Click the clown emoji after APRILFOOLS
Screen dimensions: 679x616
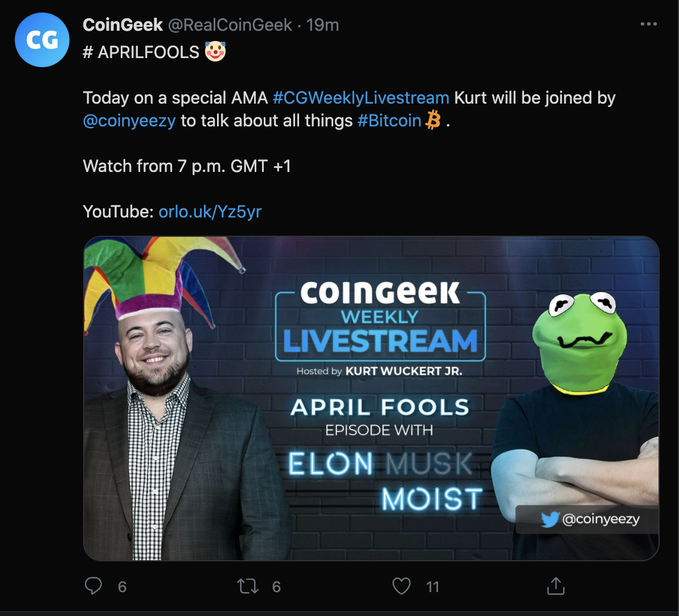click(215, 51)
